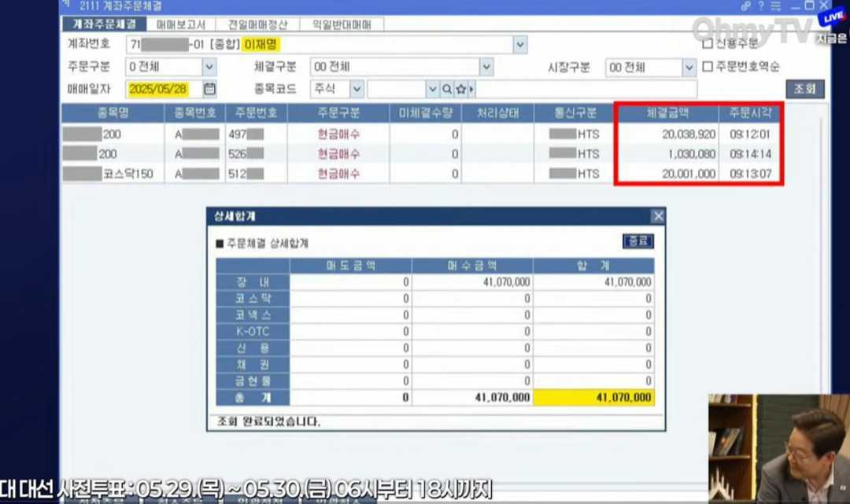Click the link icon in the title bar
The height and width of the screenshot is (504, 850).
click(746, 6)
